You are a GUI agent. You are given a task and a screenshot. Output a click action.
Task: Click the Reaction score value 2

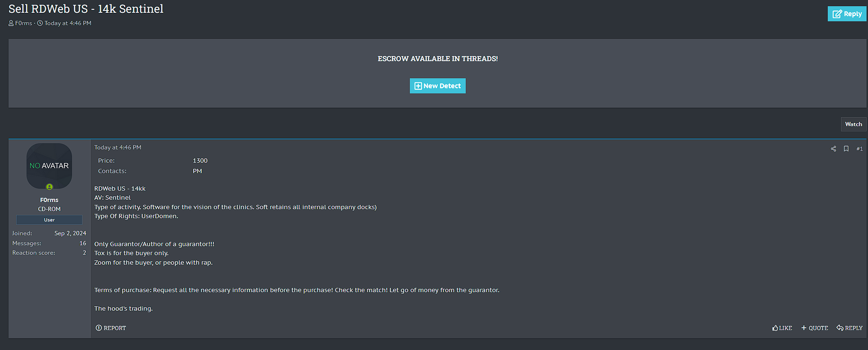point(84,253)
